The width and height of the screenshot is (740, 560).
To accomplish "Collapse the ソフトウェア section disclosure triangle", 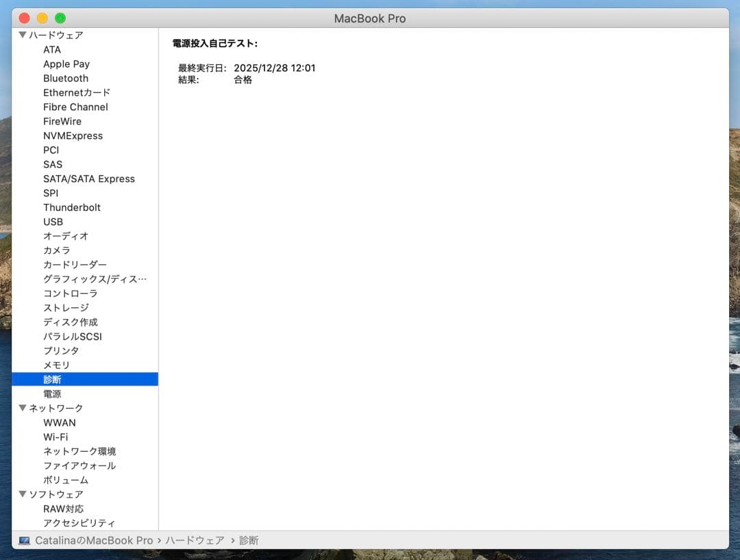I will pos(23,494).
